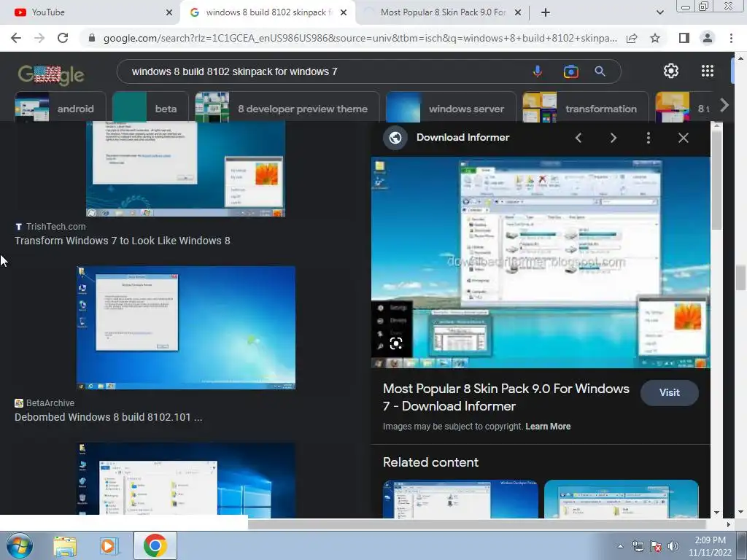
Task: Filter by transformation chip
Action: (x=586, y=108)
